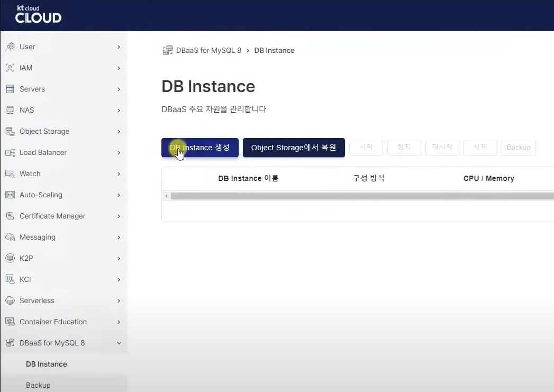Click the 구성 방식 column header
Screen dimensions: 554x392
(368, 178)
